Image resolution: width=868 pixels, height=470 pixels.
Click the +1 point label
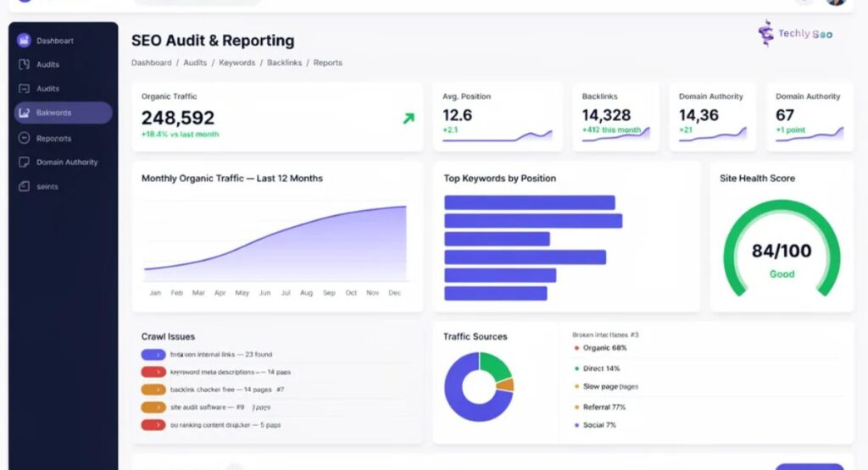(x=791, y=130)
